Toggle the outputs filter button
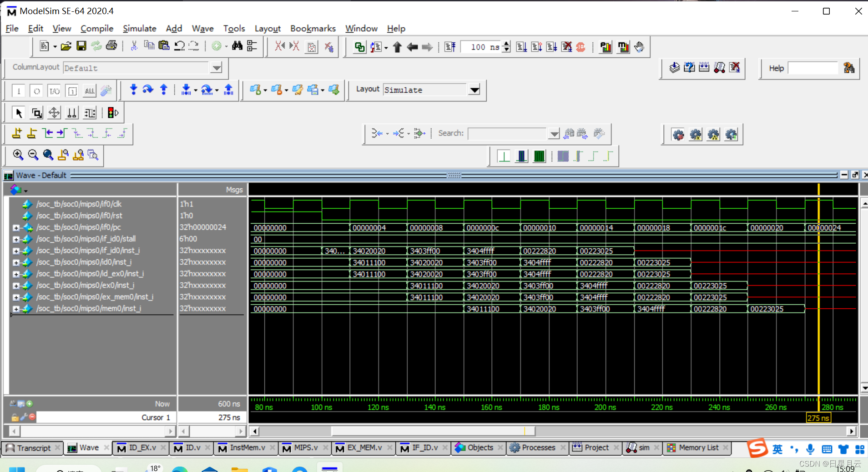This screenshot has width=868, height=472. (36, 91)
